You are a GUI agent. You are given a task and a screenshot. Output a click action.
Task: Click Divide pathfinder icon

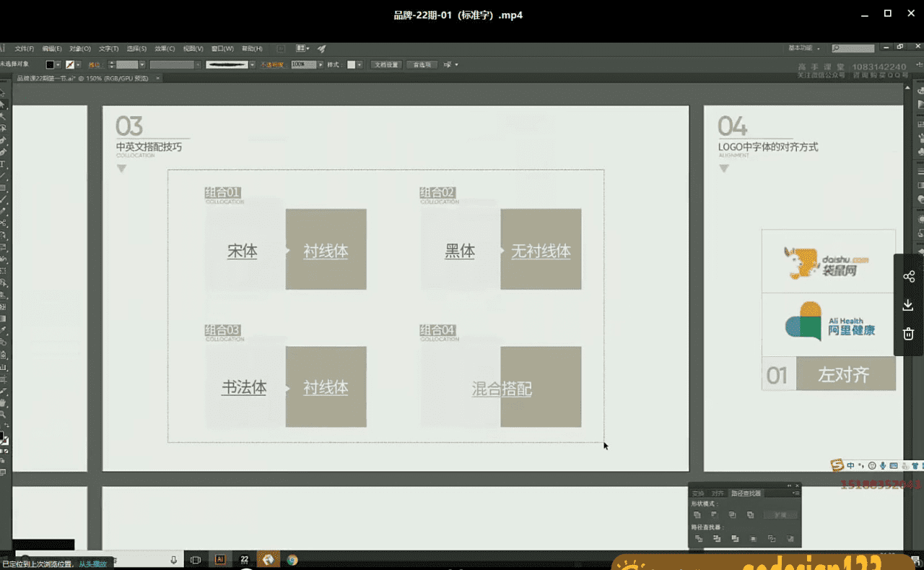(699, 538)
